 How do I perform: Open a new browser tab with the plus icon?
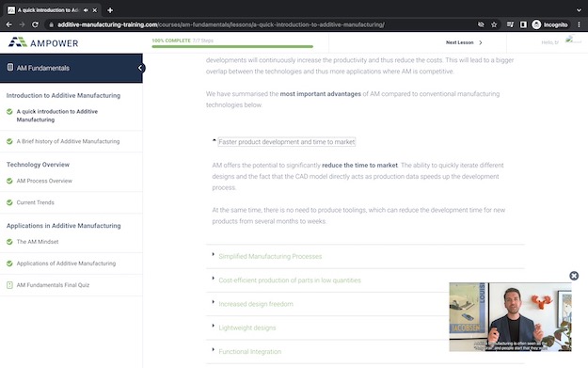110,10
